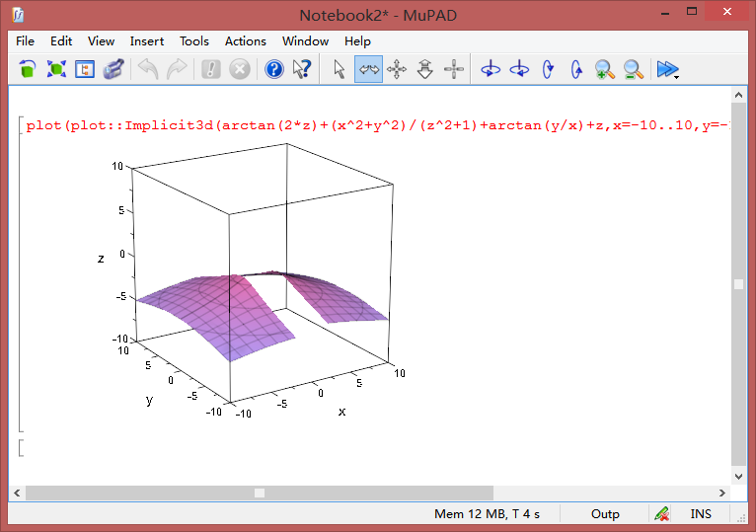Click the z axis label
756x532 pixels.
(101, 259)
